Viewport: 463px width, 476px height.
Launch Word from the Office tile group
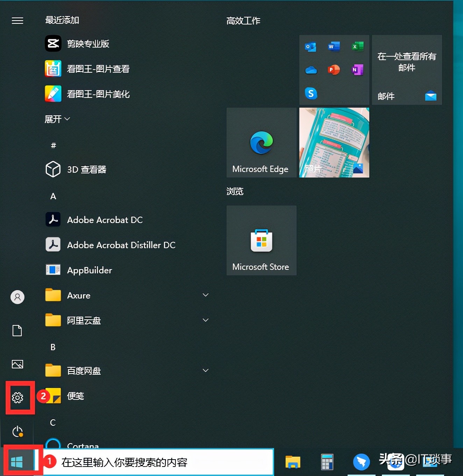(x=334, y=46)
